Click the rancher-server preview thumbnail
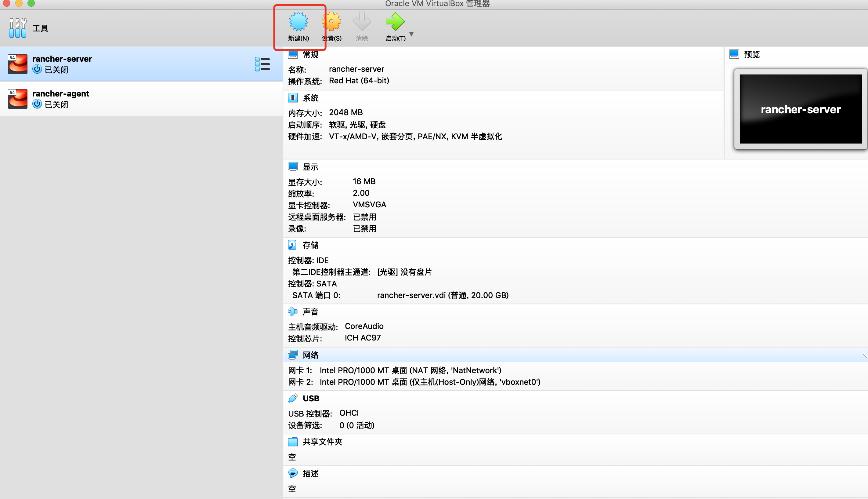This screenshot has height=499, width=868. 800,109
